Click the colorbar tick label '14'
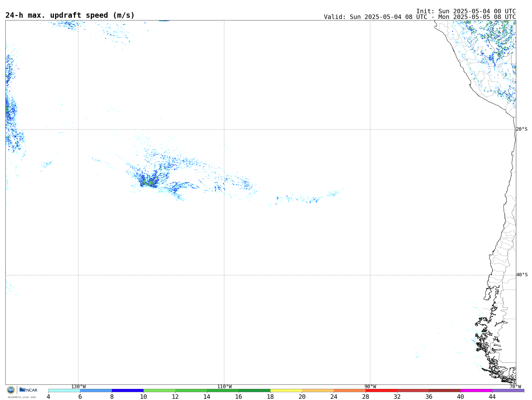This screenshot has width=532, height=400. pos(207,397)
